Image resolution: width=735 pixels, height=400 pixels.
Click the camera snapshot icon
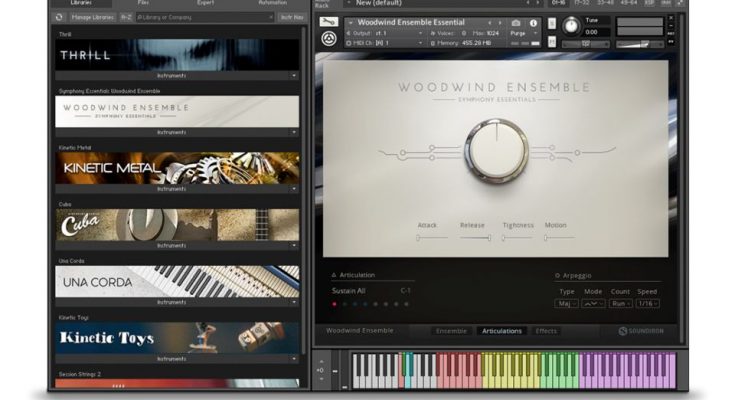[516, 22]
